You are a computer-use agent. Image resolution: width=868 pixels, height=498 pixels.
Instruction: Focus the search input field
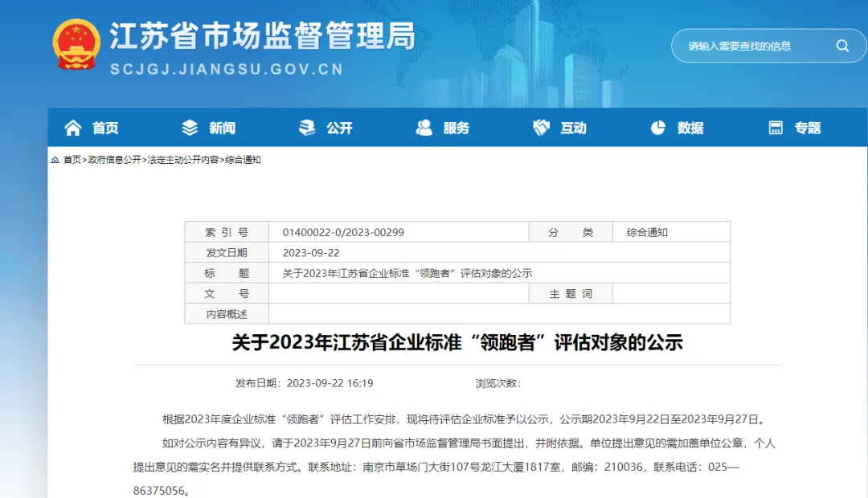[751, 46]
